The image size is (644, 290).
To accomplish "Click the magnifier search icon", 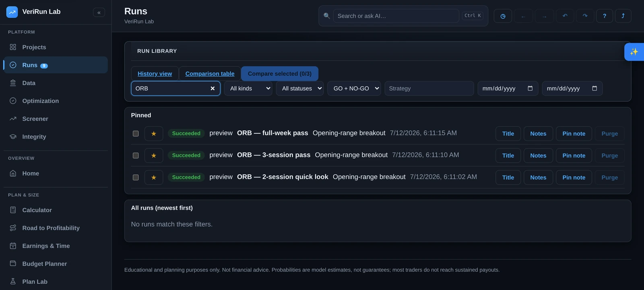I will tap(327, 16).
